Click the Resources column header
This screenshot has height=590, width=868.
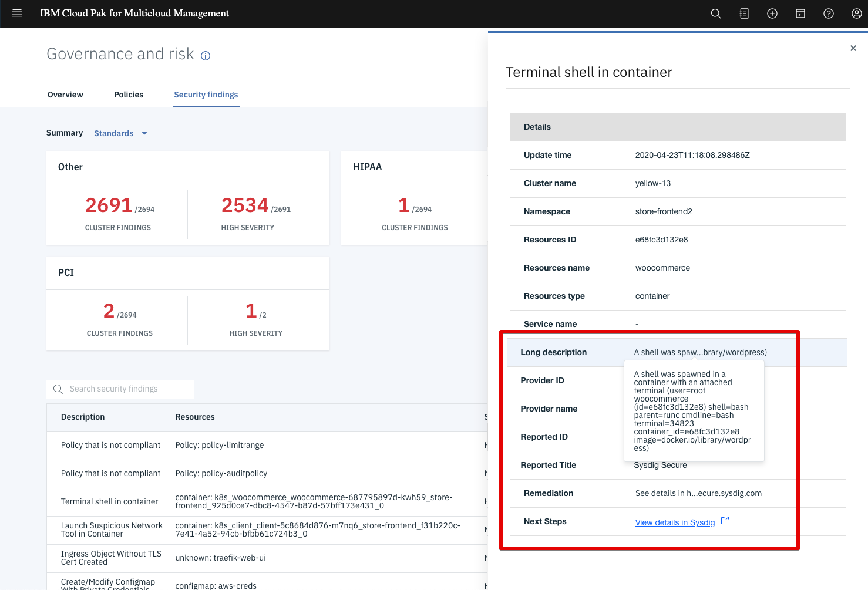195,417
